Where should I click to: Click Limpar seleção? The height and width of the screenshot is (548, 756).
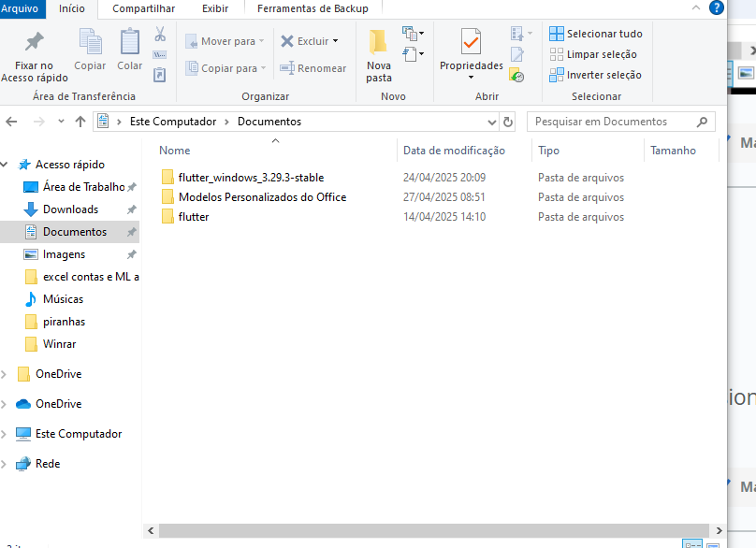click(x=593, y=54)
